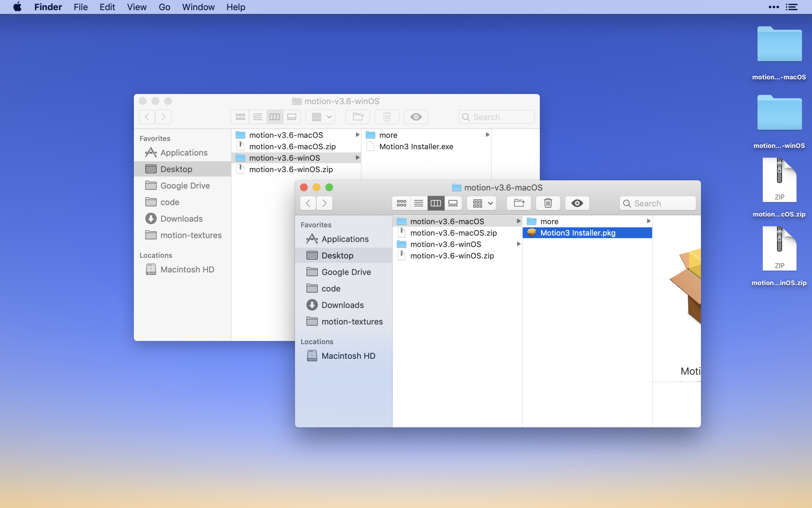Open Downloads in macOS window sidebar
This screenshot has height=508, width=812.
pyautogui.click(x=343, y=305)
